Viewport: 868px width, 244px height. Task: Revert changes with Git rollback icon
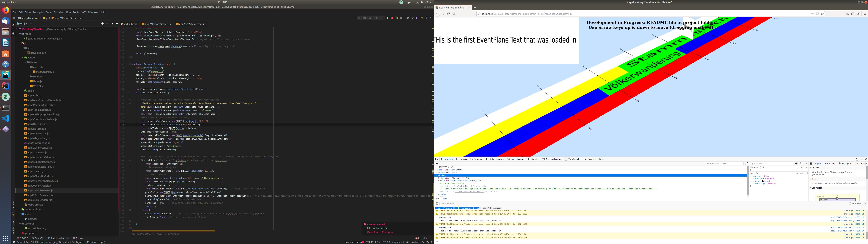coord(426,18)
